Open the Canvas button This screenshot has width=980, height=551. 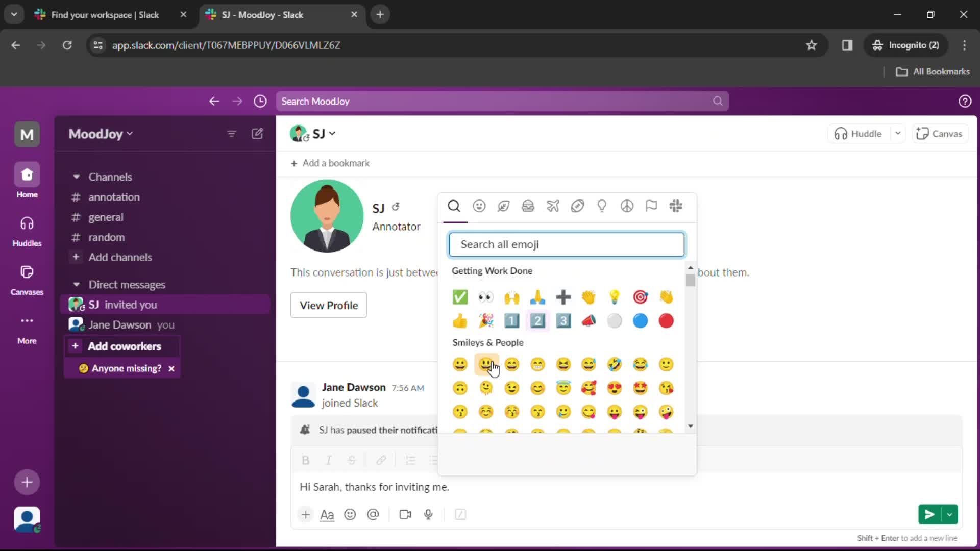coord(940,134)
